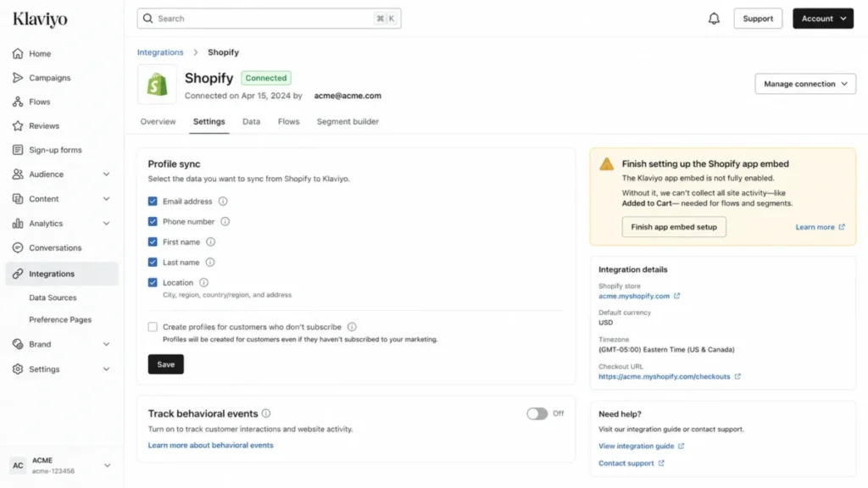Click the AC account avatar

pyautogui.click(x=18, y=465)
